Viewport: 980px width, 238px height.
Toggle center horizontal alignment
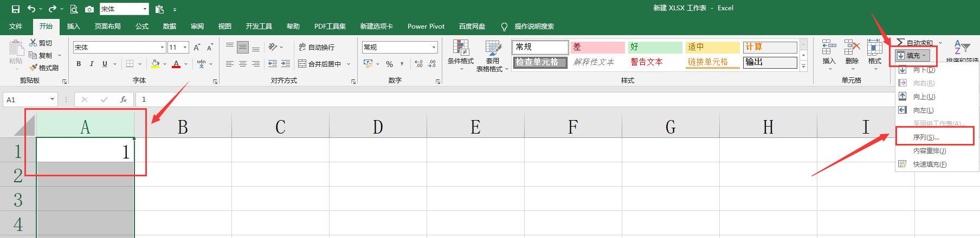point(243,64)
